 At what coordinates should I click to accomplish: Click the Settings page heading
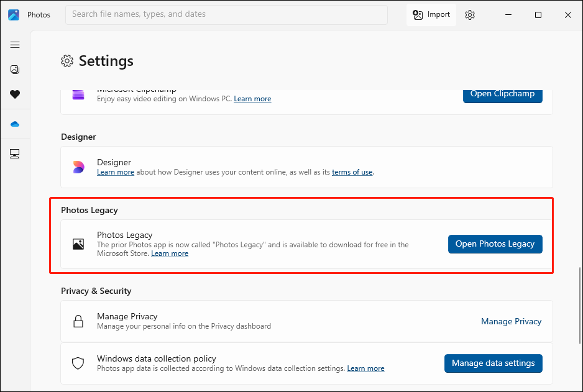pyautogui.click(x=106, y=61)
